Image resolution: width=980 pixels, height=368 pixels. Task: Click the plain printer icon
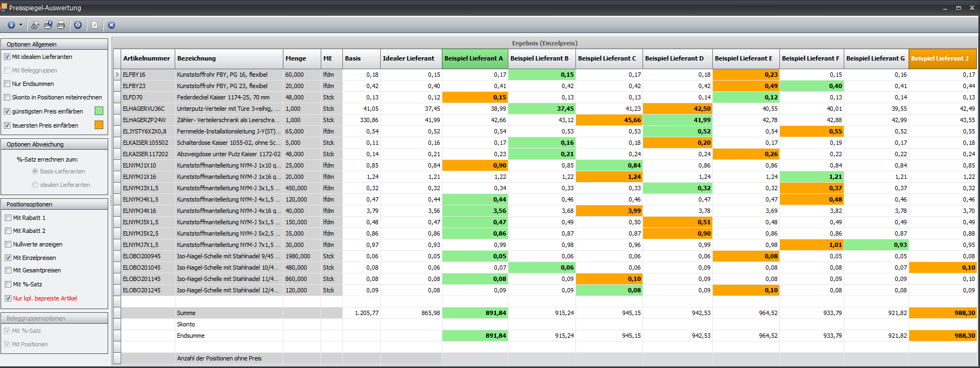point(61,25)
